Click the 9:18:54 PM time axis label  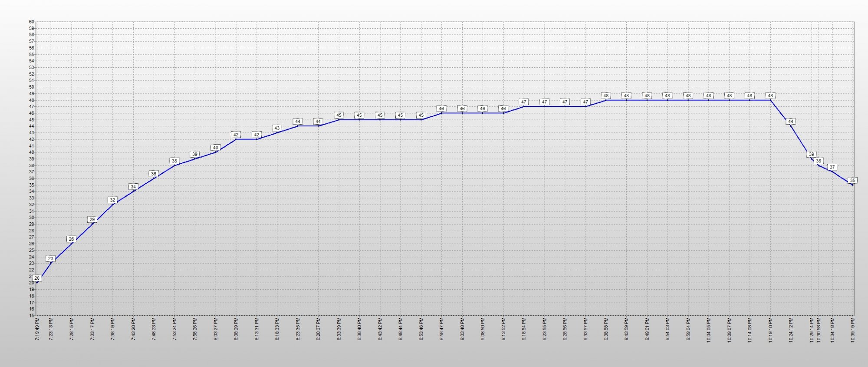pyautogui.click(x=524, y=330)
